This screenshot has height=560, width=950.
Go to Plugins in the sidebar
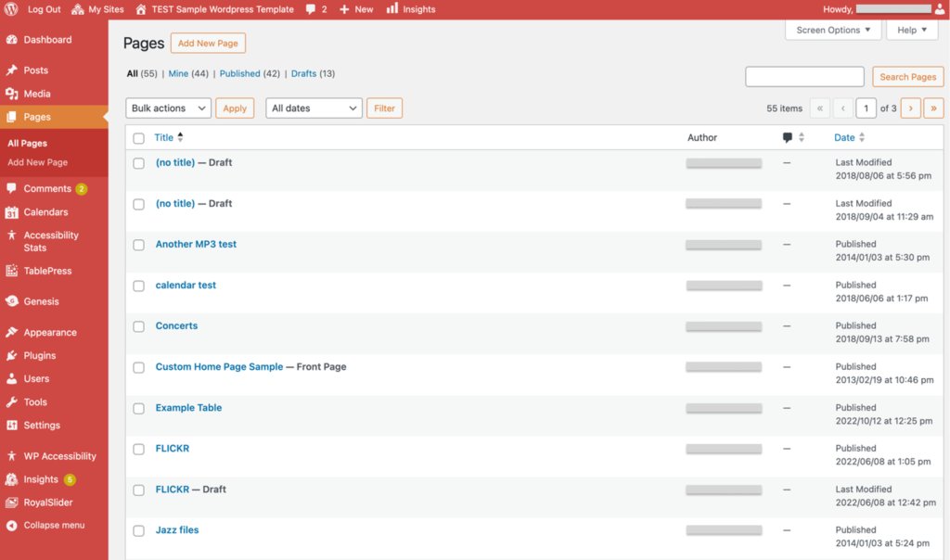(40, 355)
